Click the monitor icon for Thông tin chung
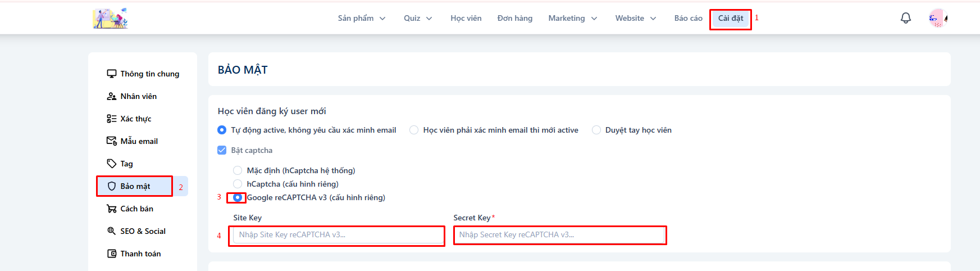 pyautogui.click(x=112, y=74)
